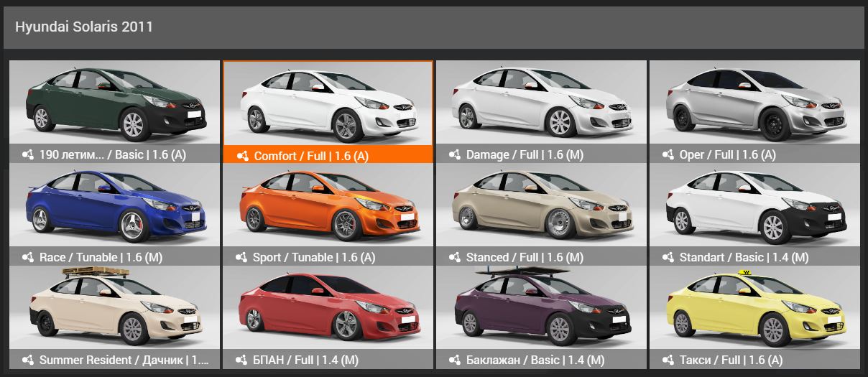Click the config icon beside Sport / Tunable
The height and width of the screenshot is (377, 868).
tap(241, 257)
